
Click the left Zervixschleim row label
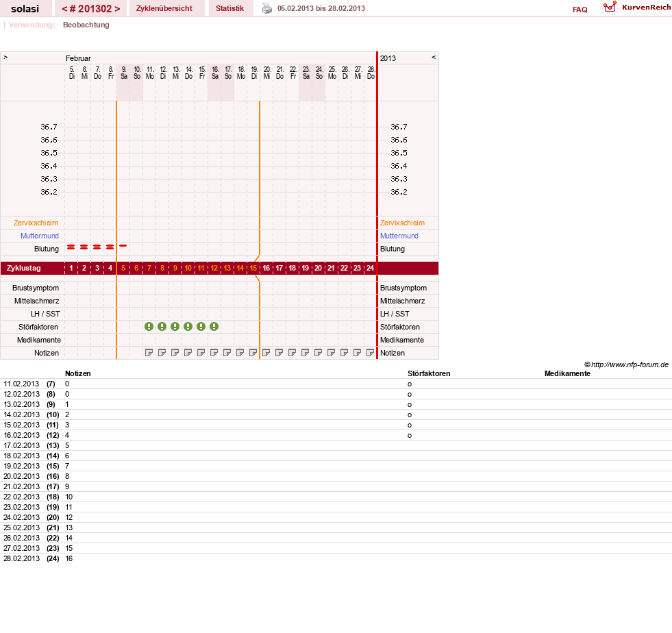pos(36,223)
